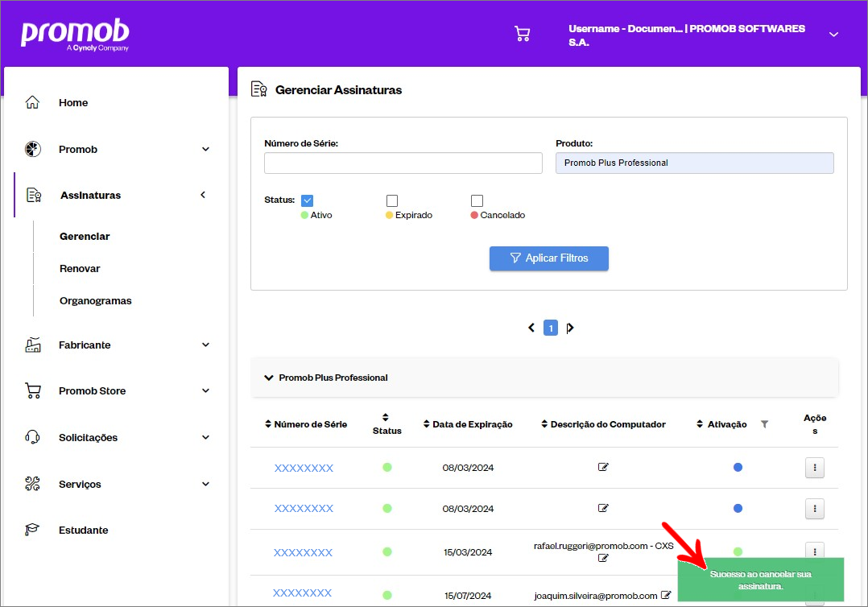The height and width of the screenshot is (607, 868).
Task: Go to next page arrow
Action: (570, 328)
